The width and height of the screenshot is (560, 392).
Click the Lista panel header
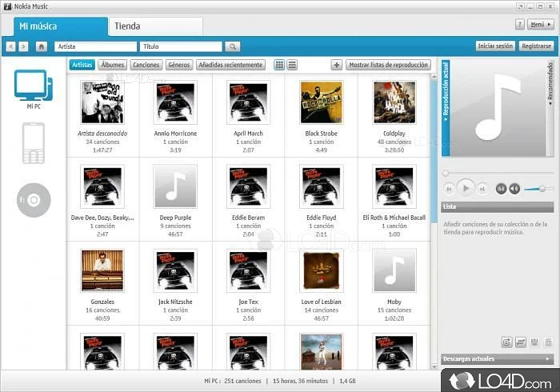[x=497, y=206]
